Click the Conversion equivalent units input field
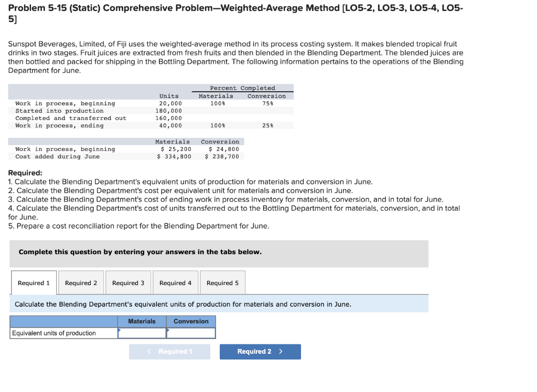The width and height of the screenshot is (537, 392). tap(191, 333)
